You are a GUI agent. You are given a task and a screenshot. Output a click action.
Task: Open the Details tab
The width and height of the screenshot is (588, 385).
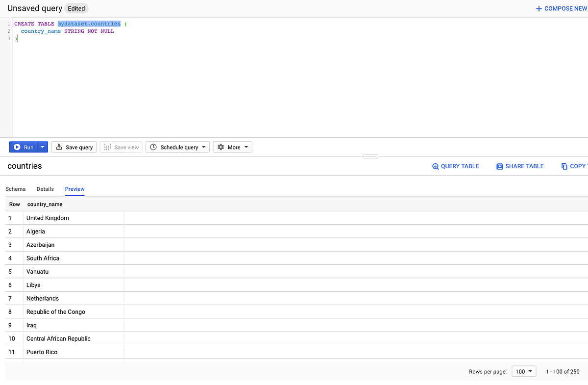point(45,189)
